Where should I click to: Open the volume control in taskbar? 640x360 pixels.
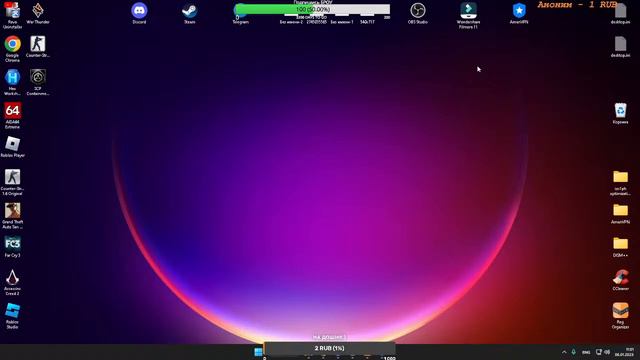coord(607,352)
